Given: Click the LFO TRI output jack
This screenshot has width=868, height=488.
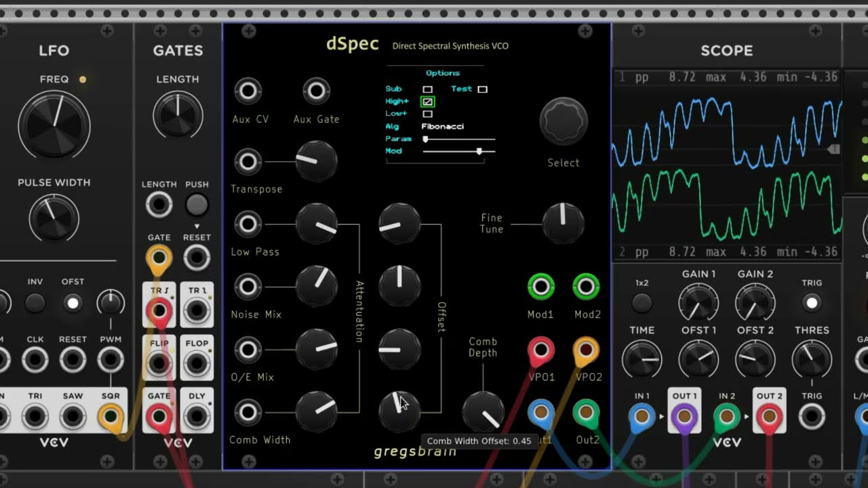Looking at the screenshot, I should pos(35,415).
